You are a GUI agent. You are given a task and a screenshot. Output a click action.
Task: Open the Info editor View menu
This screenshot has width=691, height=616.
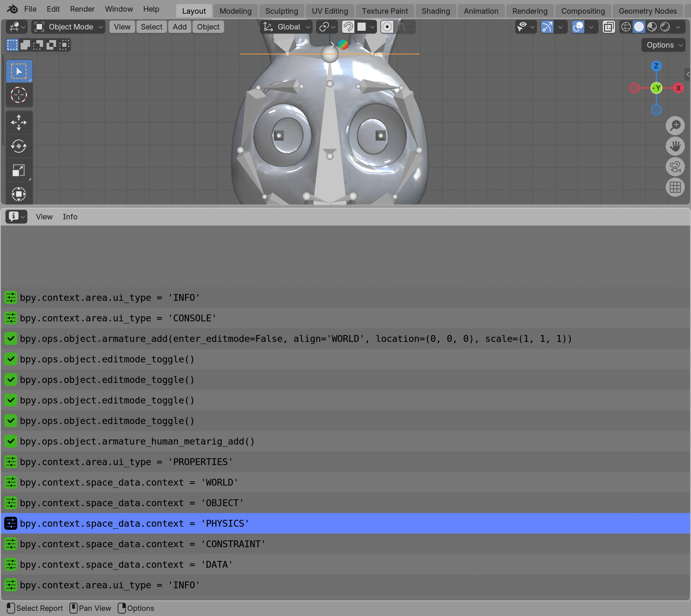point(44,217)
